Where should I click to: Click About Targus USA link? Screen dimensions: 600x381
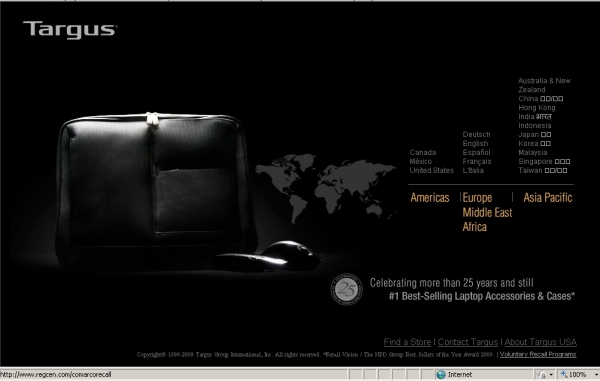[540, 342]
